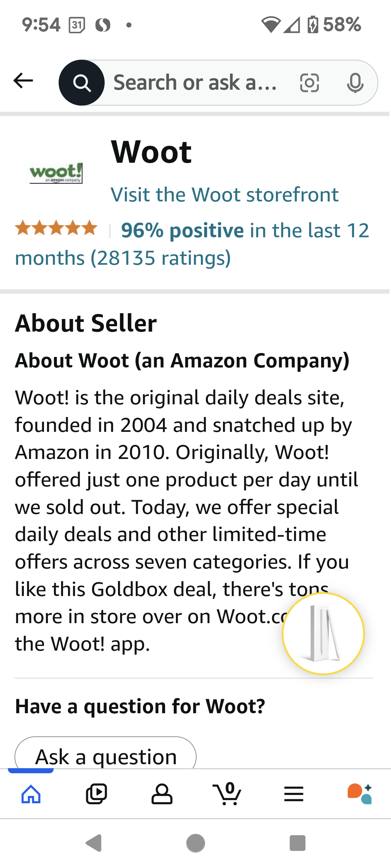Activate microphone voice search
This screenshot has height=868, width=391.
click(x=355, y=83)
